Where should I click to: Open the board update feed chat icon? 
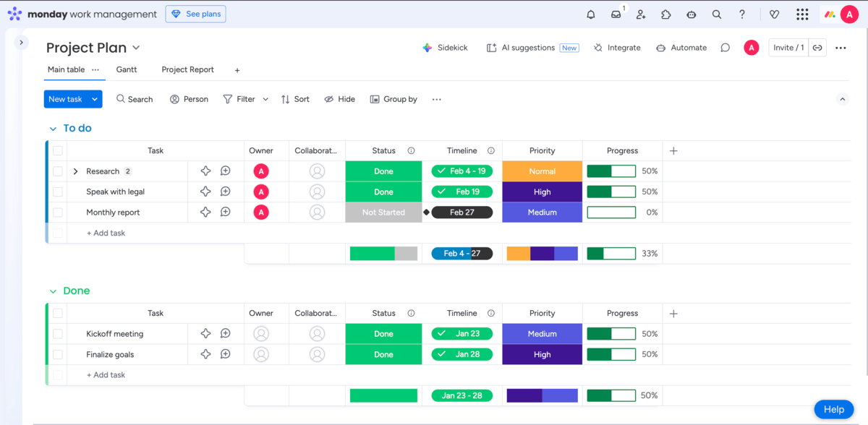point(725,48)
